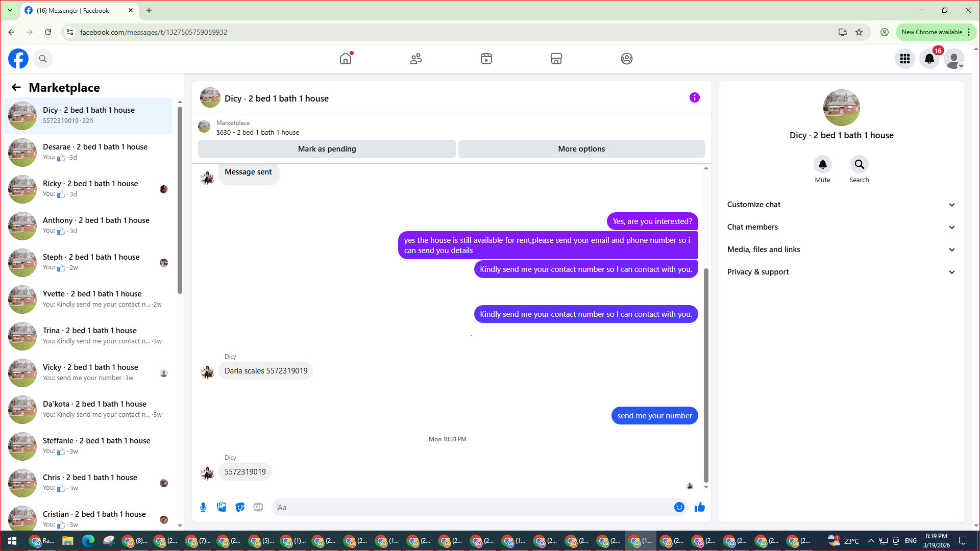Open the Facebook Home tab
The height and width of the screenshot is (551, 980).
tap(346, 59)
